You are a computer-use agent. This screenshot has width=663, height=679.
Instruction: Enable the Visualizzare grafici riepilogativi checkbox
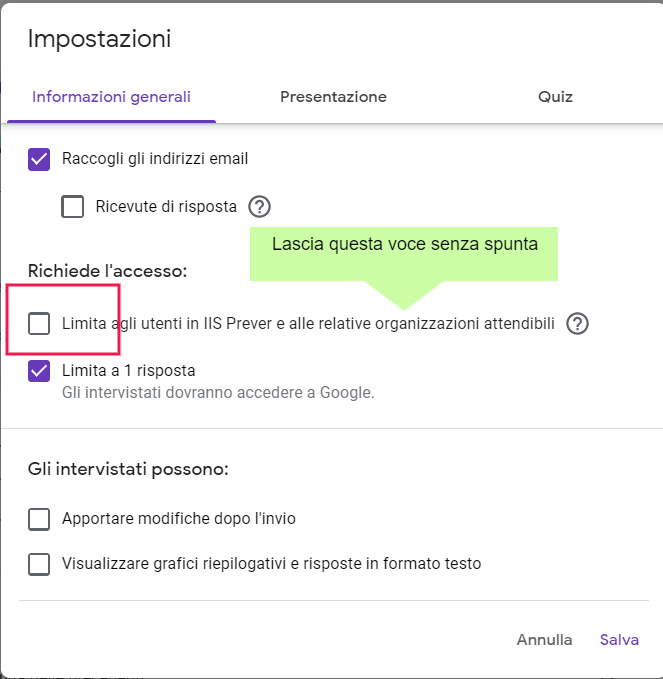click(39, 564)
